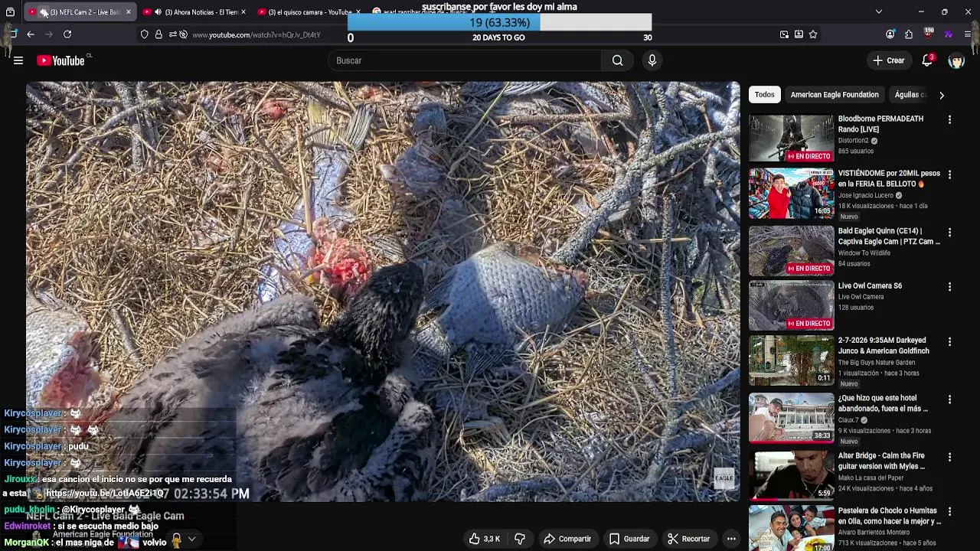Go back to the previous page
The height and width of the screenshot is (551, 980).
click(x=31, y=34)
